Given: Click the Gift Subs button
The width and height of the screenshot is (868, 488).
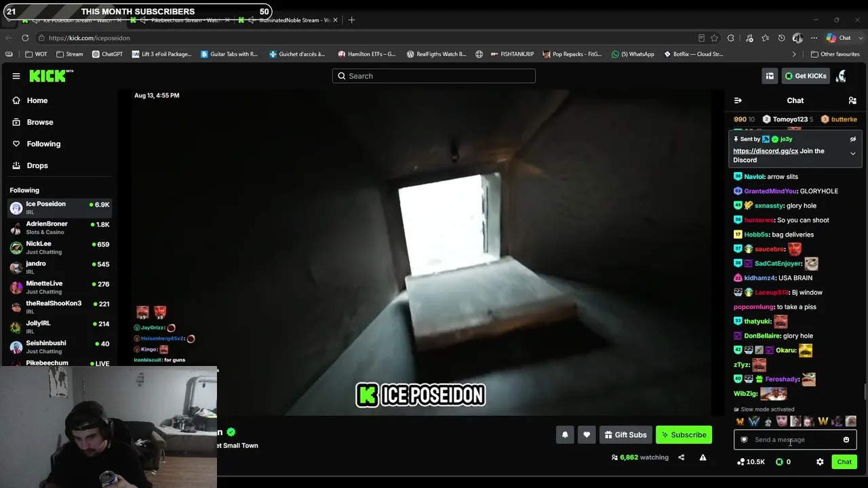Looking at the screenshot, I should click(626, 435).
